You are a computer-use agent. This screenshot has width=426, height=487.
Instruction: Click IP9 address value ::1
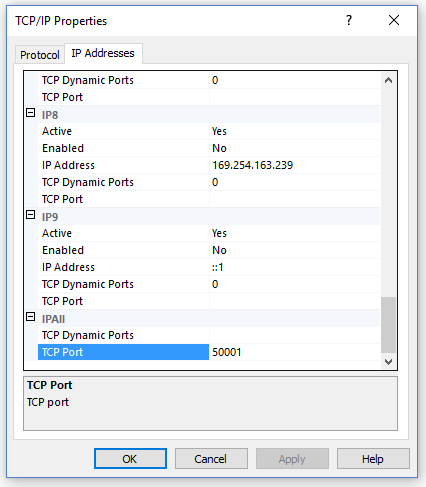[295, 267]
